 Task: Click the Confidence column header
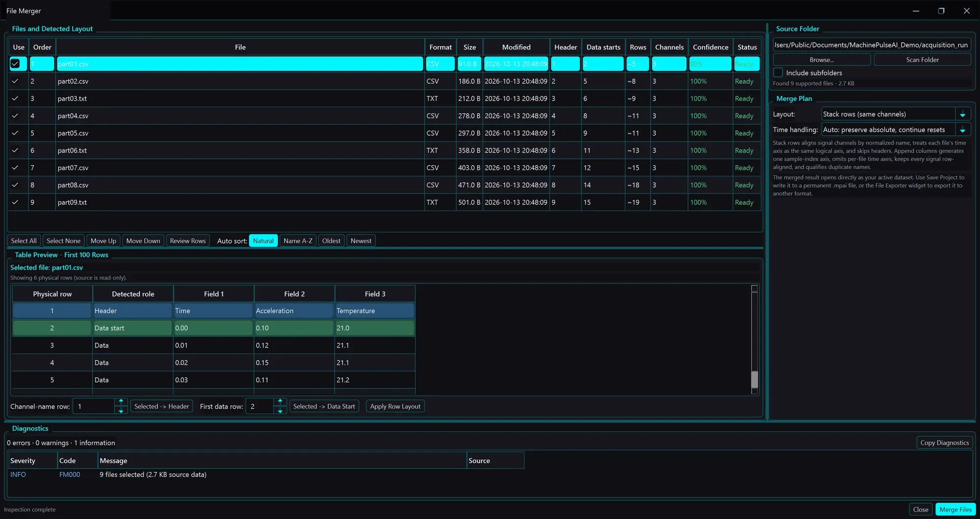(710, 47)
